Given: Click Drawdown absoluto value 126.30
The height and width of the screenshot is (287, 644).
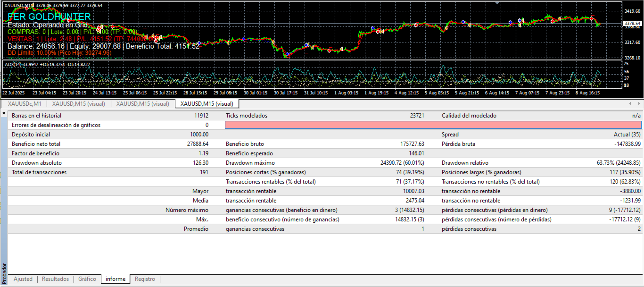Looking at the screenshot, I should (200, 163).
